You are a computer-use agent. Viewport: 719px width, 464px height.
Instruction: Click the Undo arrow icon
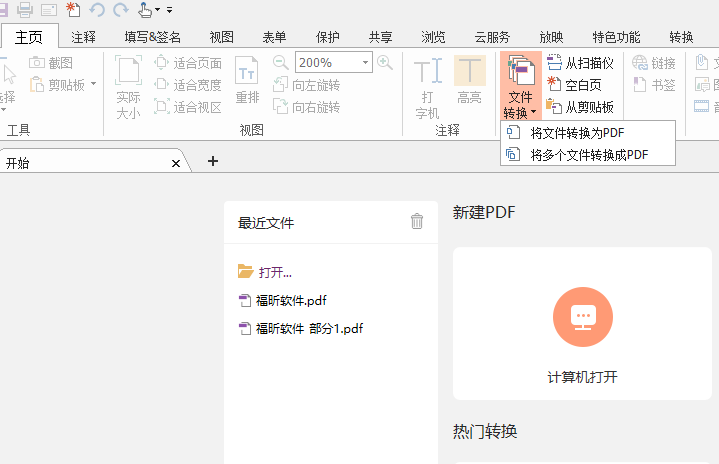pos(97,9)
